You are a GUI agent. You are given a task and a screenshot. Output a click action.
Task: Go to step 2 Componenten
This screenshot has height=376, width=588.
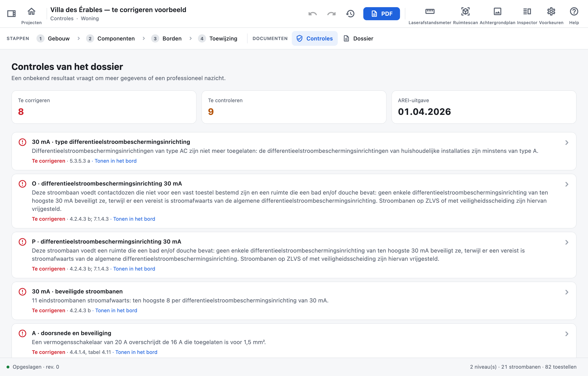[110, 38]
